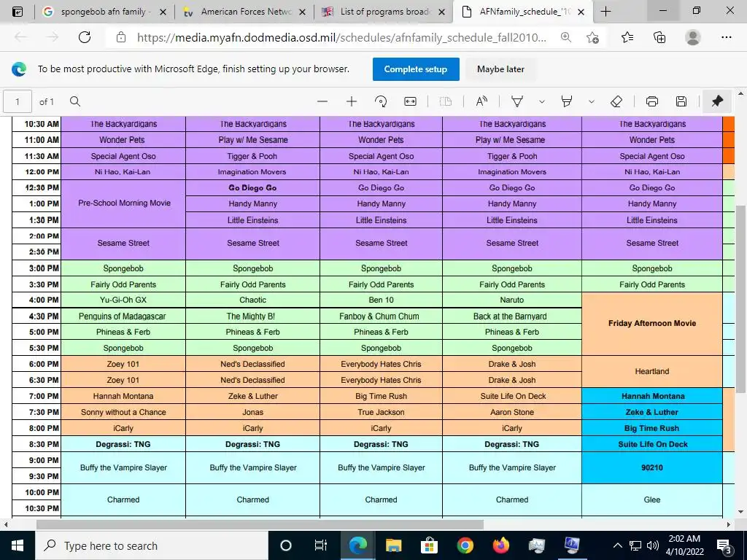The height and width of the screenshot is (560, 747).
Task: Click the Heartland schedule cell
Action: [652, 371]
